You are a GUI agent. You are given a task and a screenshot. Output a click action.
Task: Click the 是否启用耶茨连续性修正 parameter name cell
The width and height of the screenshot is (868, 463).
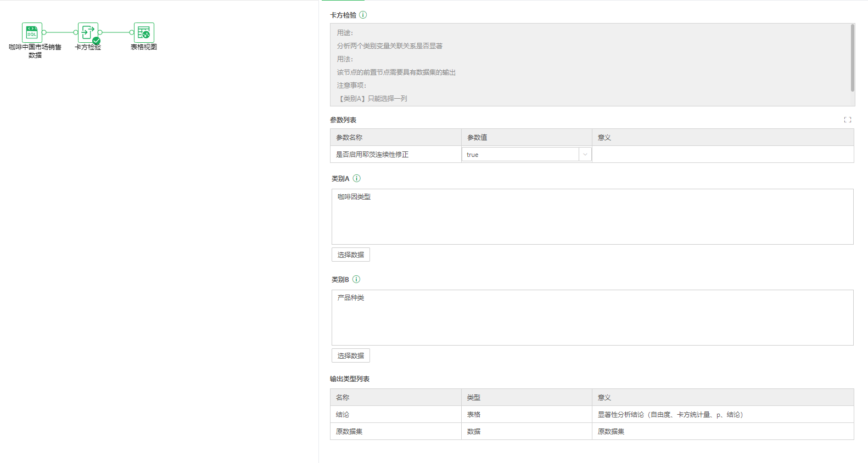pyautogui.click(x=372, y=155)
